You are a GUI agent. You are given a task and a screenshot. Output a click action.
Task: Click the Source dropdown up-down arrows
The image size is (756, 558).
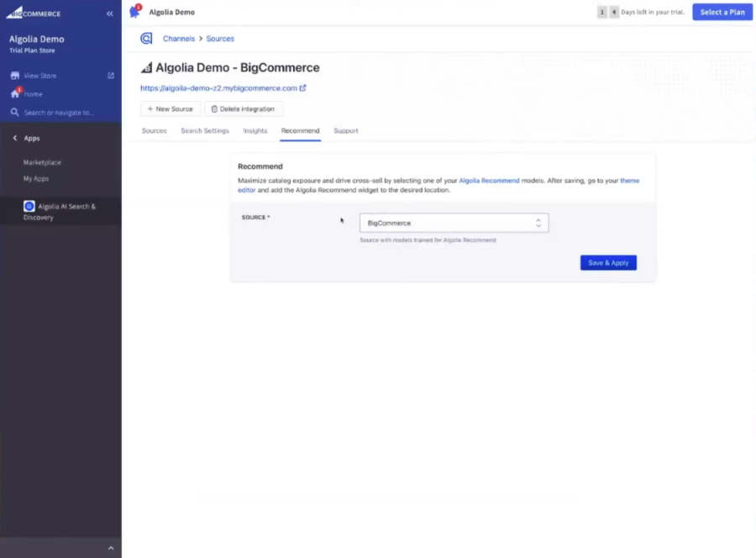coord(538,223)
